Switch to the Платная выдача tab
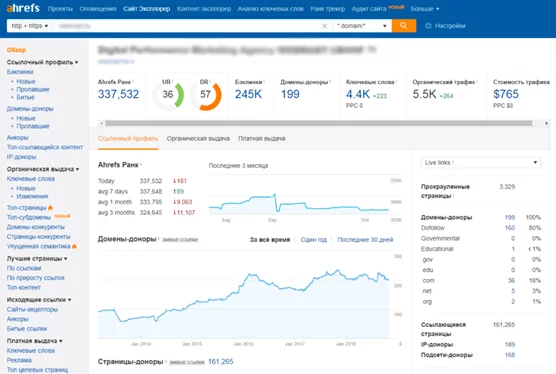Viewport: 556px width, 374px height. pyautogui.click(x=262, y=139)
